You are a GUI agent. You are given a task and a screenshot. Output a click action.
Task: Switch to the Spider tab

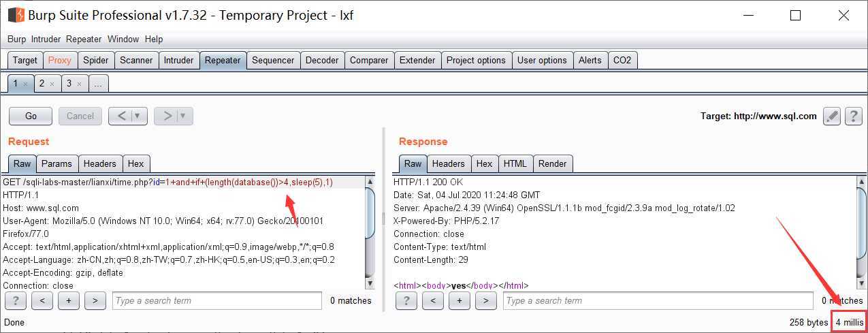pos(96,60)
